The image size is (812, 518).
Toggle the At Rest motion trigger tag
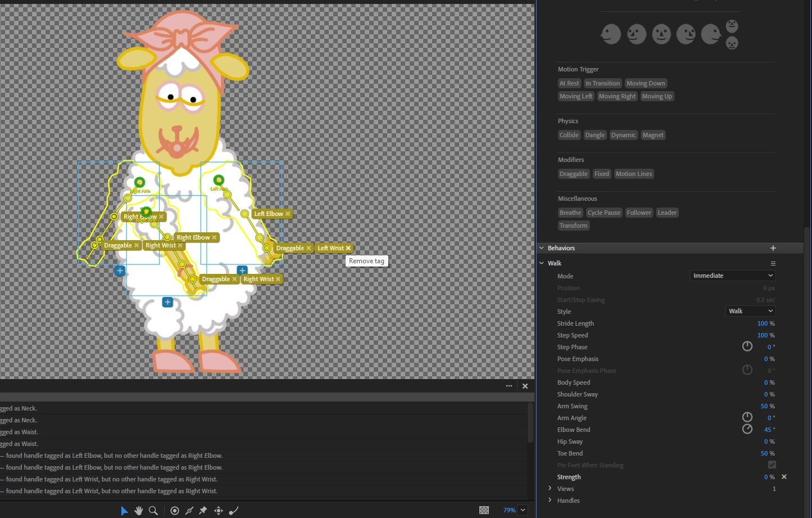click(569, 83)
